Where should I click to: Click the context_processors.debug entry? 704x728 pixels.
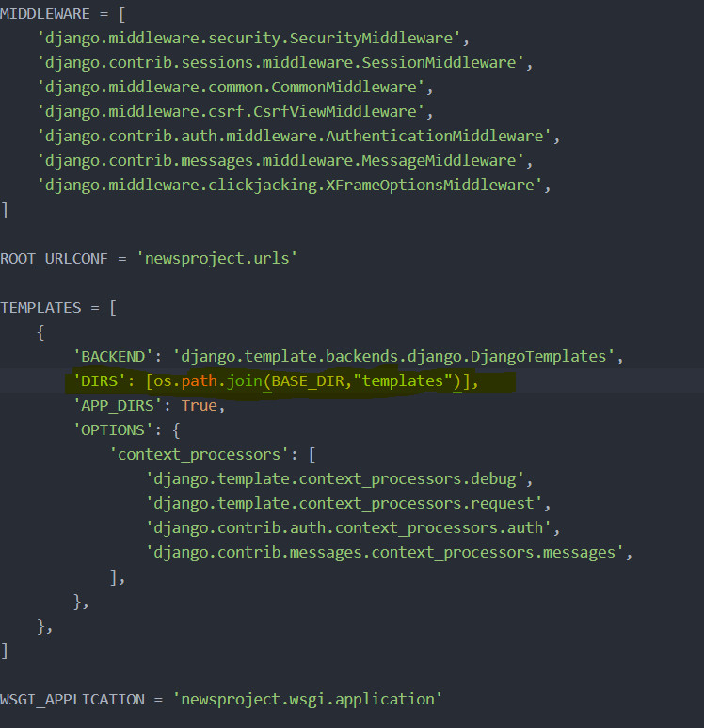335,479
